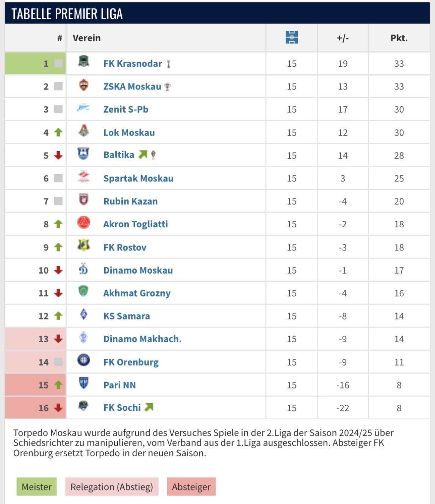Open the Pari NN team link
Viewport: 435px width, 504px height.
coord(119,385)
